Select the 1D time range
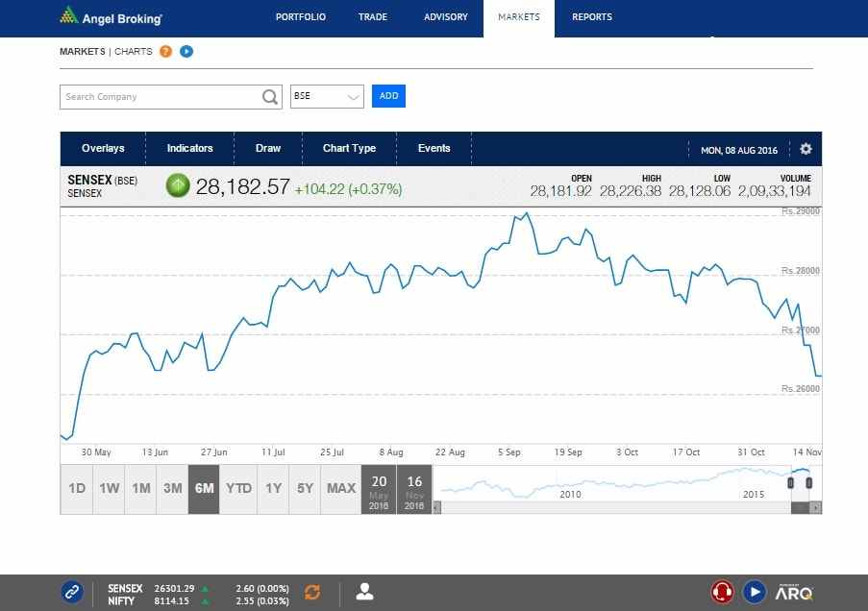The width and height of the screenshot is (868, 611). point(77,488)
